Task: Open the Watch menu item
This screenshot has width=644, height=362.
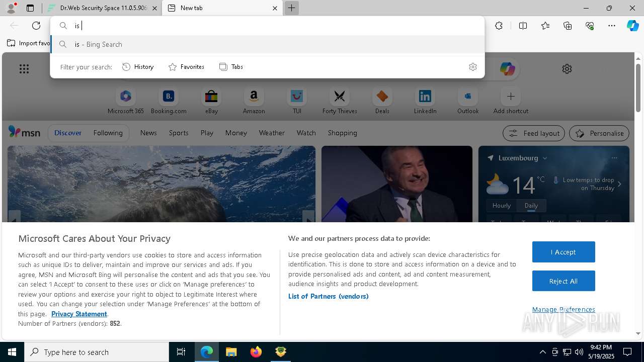Action: (306, 133)
